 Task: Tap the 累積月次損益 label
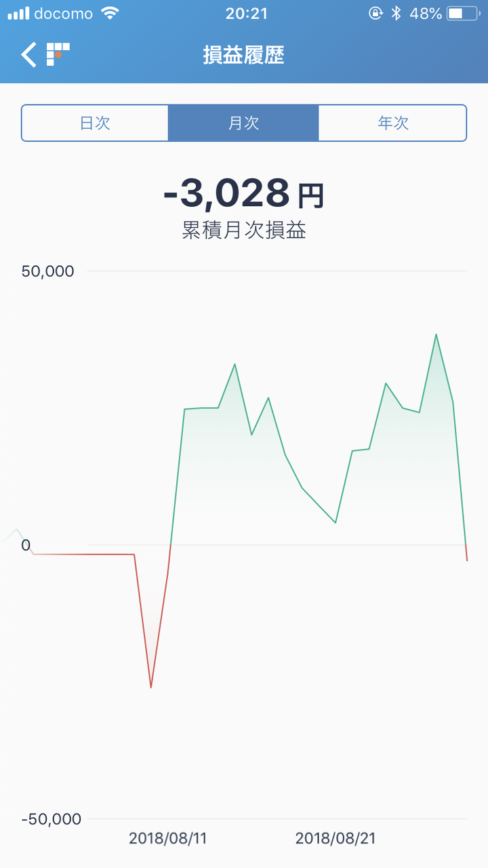pos(244,231)
